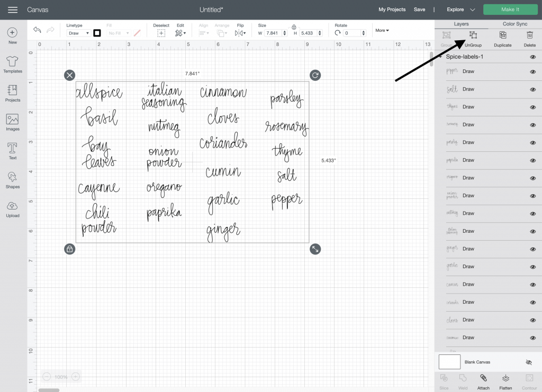
Task: Click the Make It button
Action: 510,10
